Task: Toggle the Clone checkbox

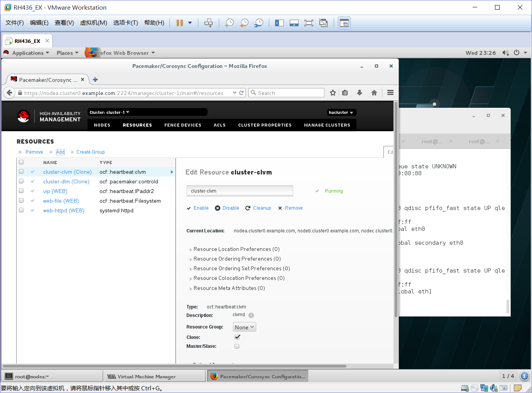Action: tap(237, 337)
